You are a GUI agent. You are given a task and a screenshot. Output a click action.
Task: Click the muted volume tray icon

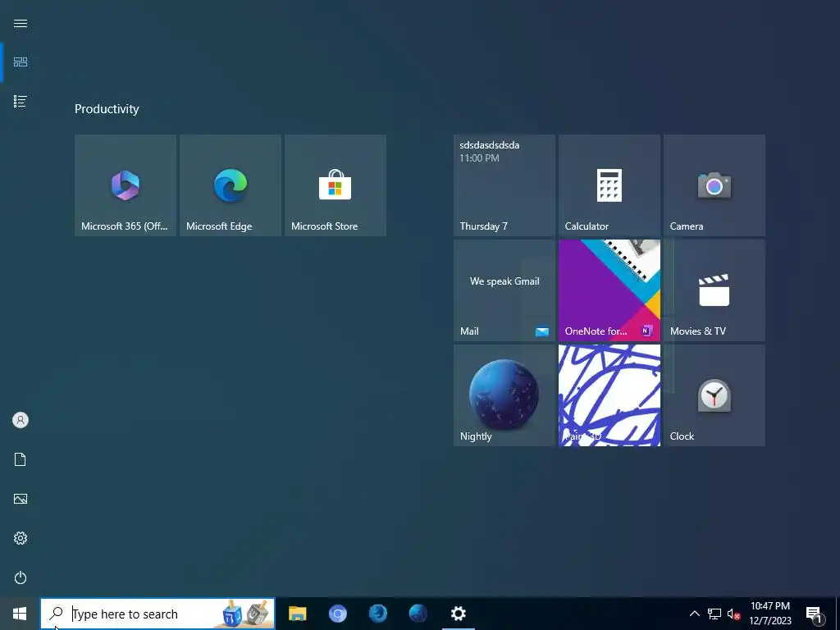click(x=733, y=614)
